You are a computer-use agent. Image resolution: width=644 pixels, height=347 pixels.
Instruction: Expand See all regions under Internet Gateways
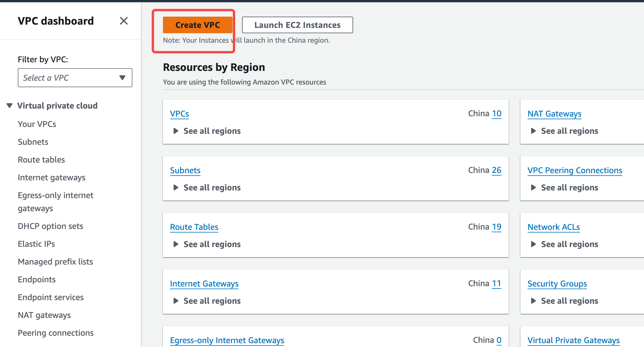(x=207, y=301)
